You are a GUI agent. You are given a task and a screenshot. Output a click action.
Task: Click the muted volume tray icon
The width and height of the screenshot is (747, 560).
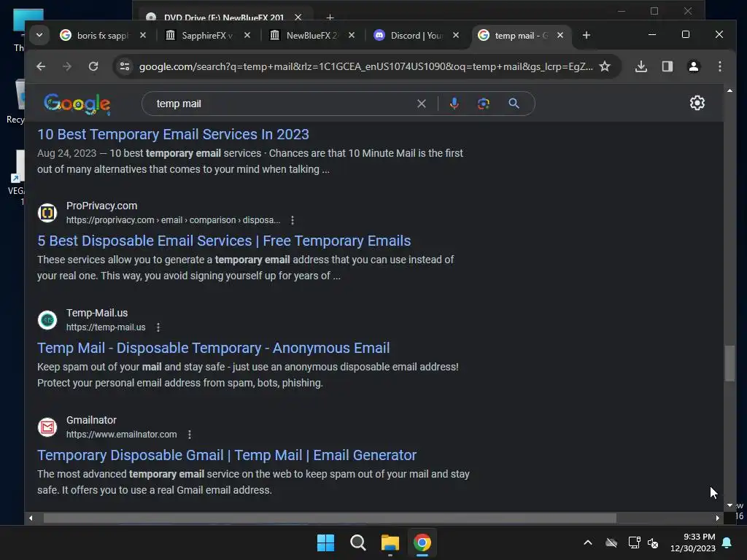[x=653, y=542]
